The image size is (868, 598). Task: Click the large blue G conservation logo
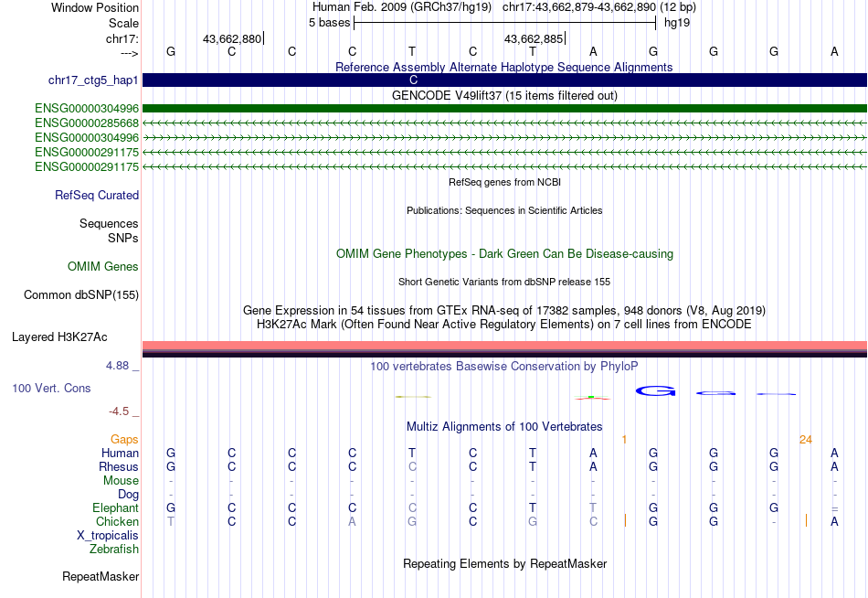click(655, 390)
